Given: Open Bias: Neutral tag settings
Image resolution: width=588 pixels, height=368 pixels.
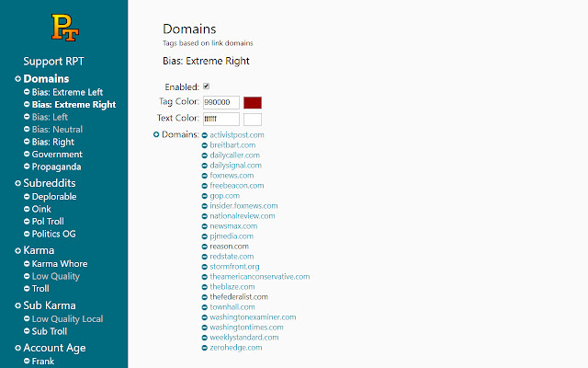Looking at the screenshot, I should 57,129.
